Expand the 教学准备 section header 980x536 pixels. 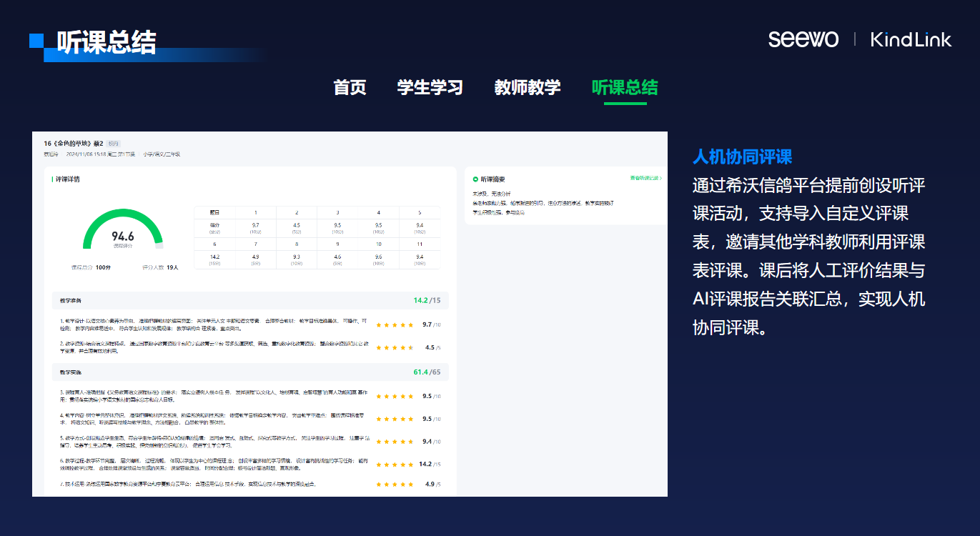pyautogui.click(x=250, y=300)
